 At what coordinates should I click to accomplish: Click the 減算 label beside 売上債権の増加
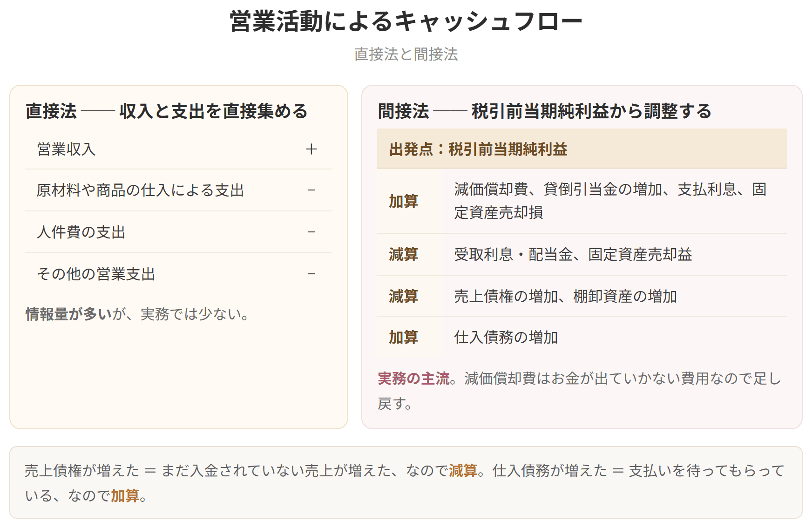click(404, 297)
